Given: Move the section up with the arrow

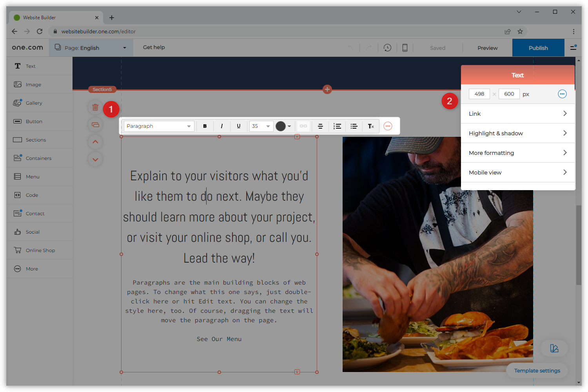Looking at the screenshot, I should [x=95, y=142].
